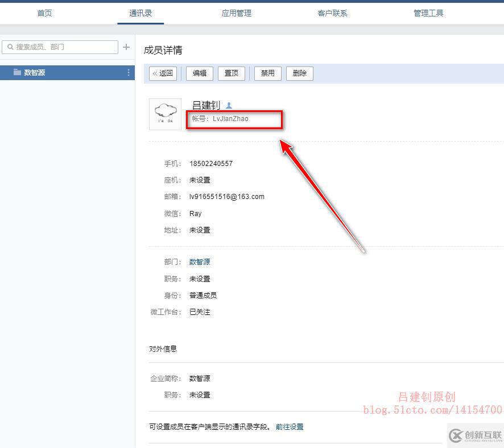Click the 创新互联 logo at bottom right

[475, 434]
